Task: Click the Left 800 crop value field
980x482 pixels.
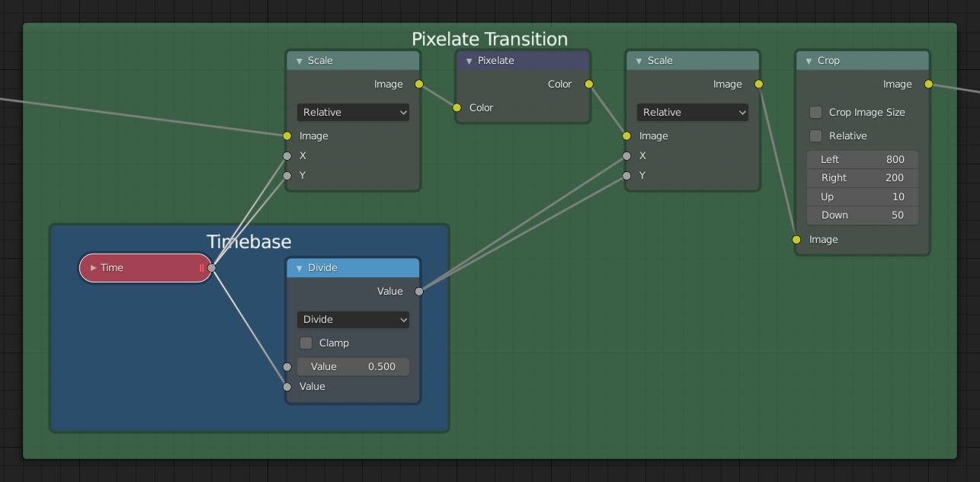Action: click(x=862, y=159)
